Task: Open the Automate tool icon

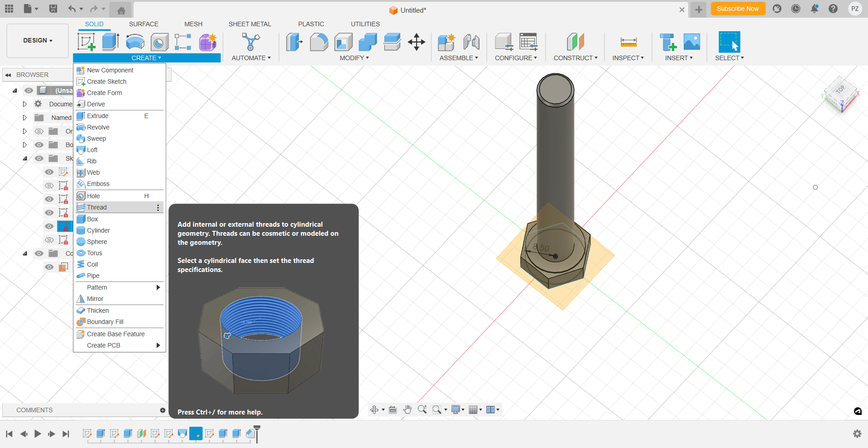Action: tap(250, 42)
